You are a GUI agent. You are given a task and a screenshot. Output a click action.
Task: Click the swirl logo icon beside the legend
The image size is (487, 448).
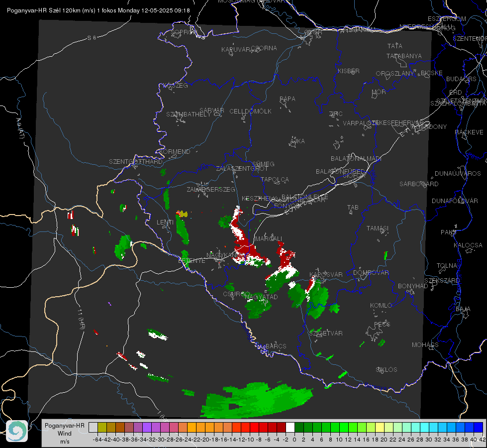(x=17, y=431)
